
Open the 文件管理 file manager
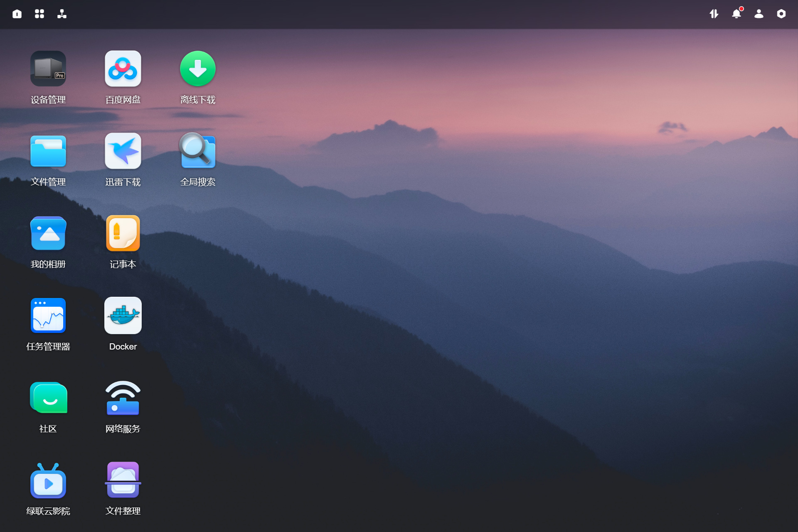click(x=48, y=151)
